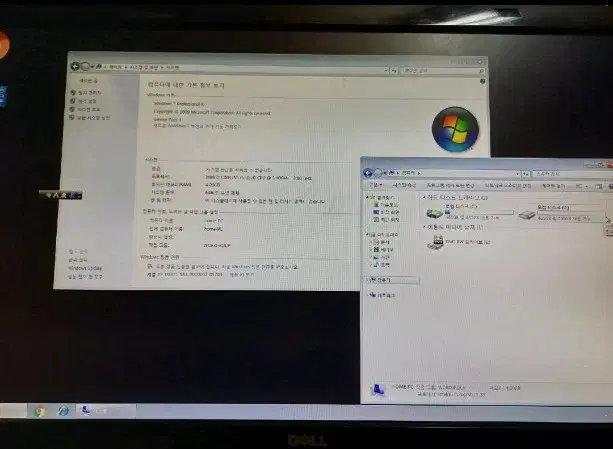The width and height of the screenshot is (613, 449).
Task: Collapse the Favorites group in navigation pane
Action: pyautogui.click(x=367, y=197)
